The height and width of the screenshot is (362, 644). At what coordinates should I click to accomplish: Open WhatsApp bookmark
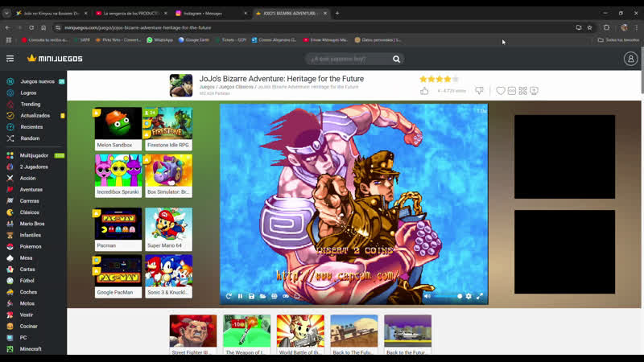coord(159,39)
